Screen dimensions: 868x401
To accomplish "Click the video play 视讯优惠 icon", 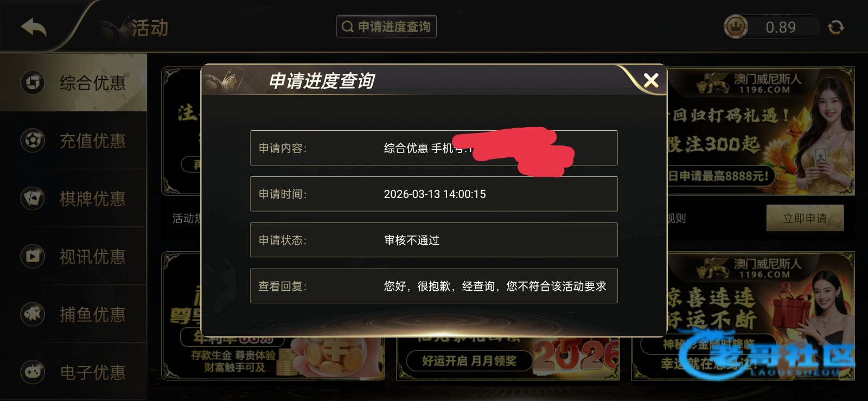I will (33, 256).
